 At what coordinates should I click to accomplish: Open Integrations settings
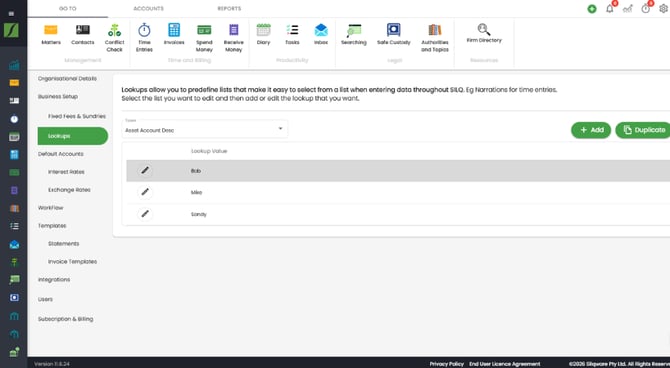coord(54,280)
